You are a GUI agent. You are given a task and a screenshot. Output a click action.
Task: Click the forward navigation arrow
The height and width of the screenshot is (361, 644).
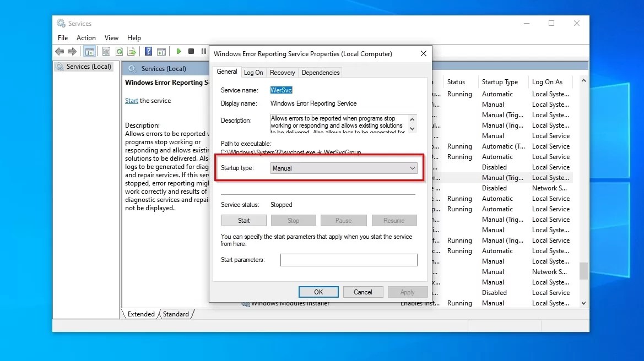click(72, 51)
